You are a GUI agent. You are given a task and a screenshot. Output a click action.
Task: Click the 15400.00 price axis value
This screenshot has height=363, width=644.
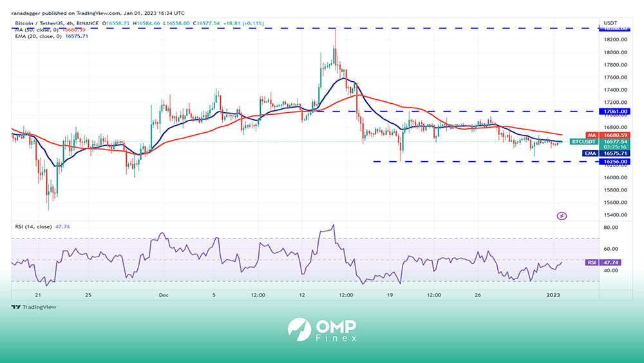tap(615, 215)
